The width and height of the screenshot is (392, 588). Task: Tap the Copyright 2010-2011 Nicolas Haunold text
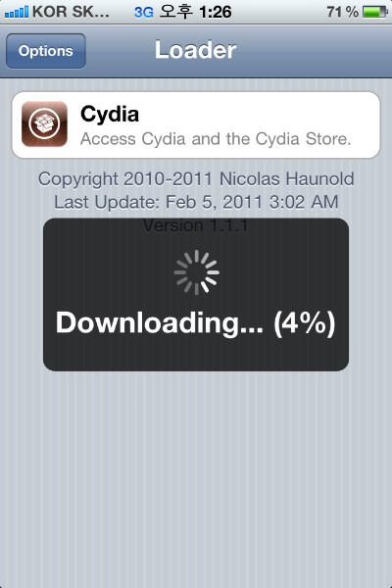click(x=196, y=179)
